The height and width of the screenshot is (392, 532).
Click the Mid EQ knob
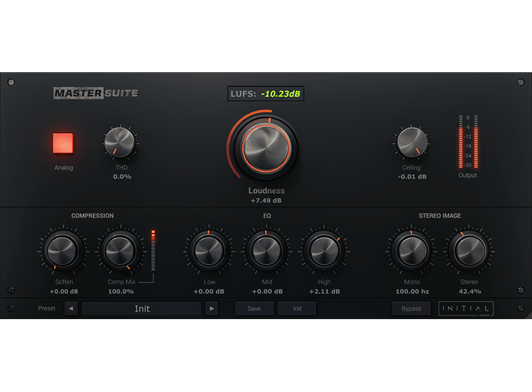tap(267, 251)
